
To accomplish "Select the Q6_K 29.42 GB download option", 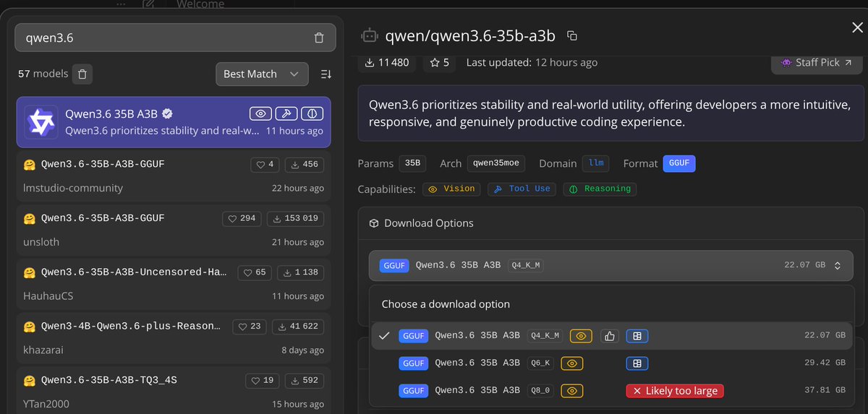I will 613,363.
